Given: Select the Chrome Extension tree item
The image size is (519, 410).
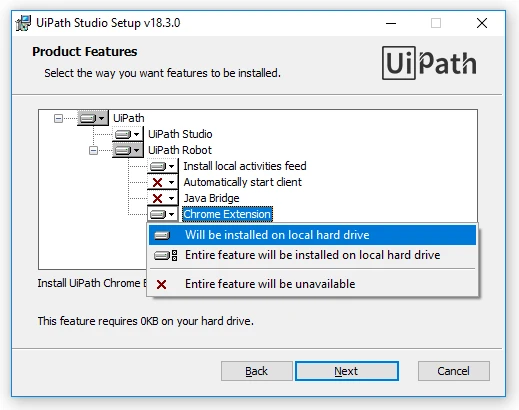Looking at the screenshot, I should [227, 214].
